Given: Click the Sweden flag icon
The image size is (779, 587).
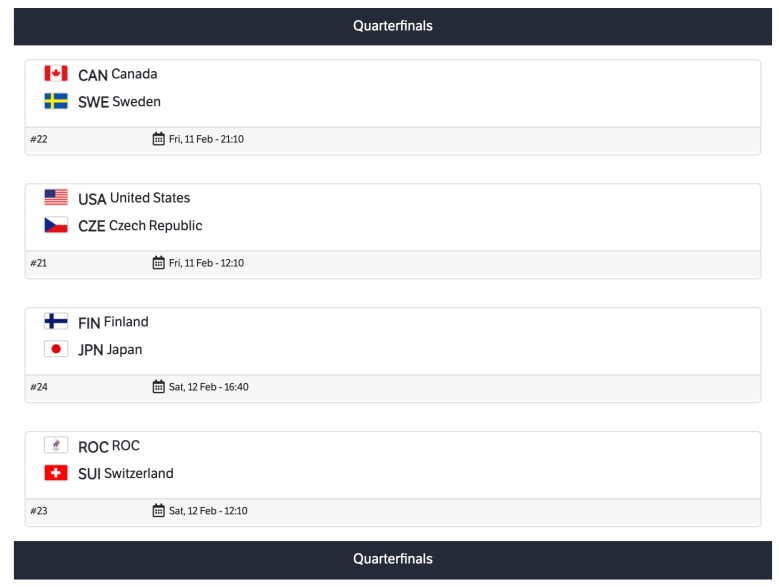Looking at the screenshot, I should 56,101.
